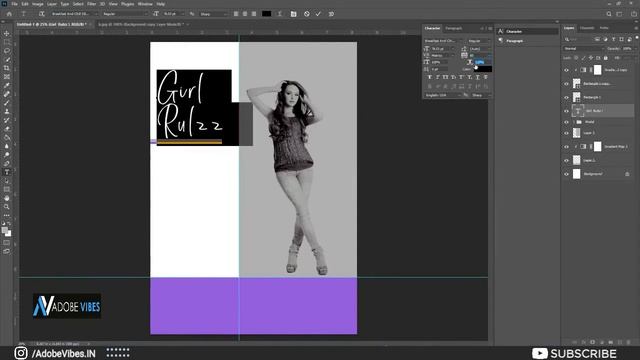Select the Eraser tool
The height and width of the screenshot is (360, 640).
(x=7, y=129)
